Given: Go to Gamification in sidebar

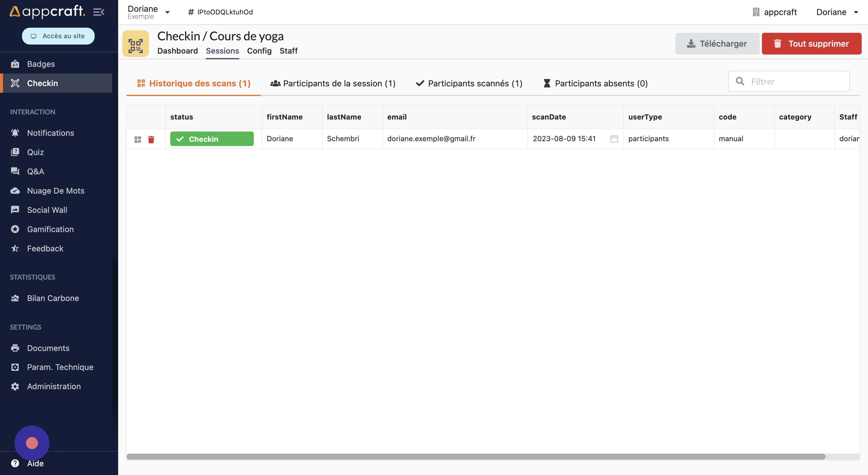Looking at the screenshot, I should point(50,229).
